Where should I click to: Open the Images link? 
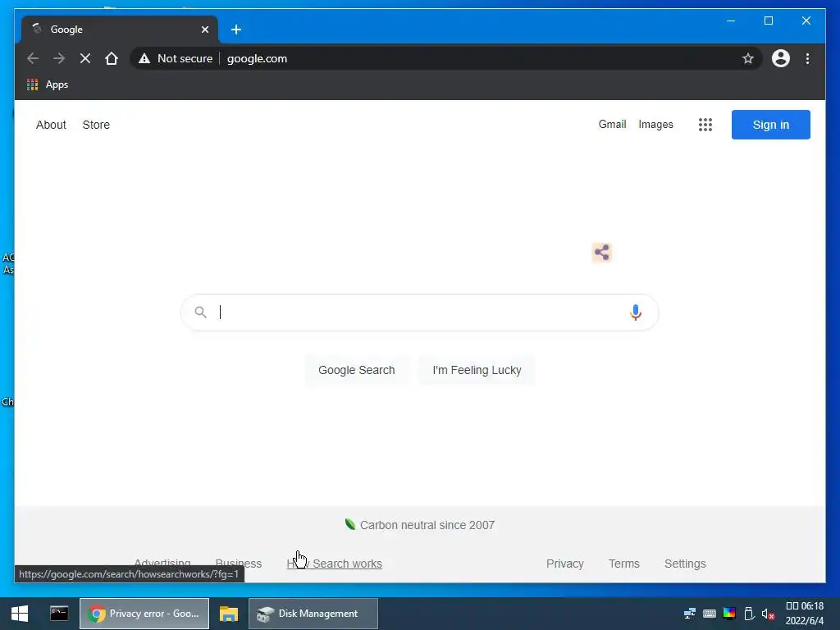click(x=655, y=125)
